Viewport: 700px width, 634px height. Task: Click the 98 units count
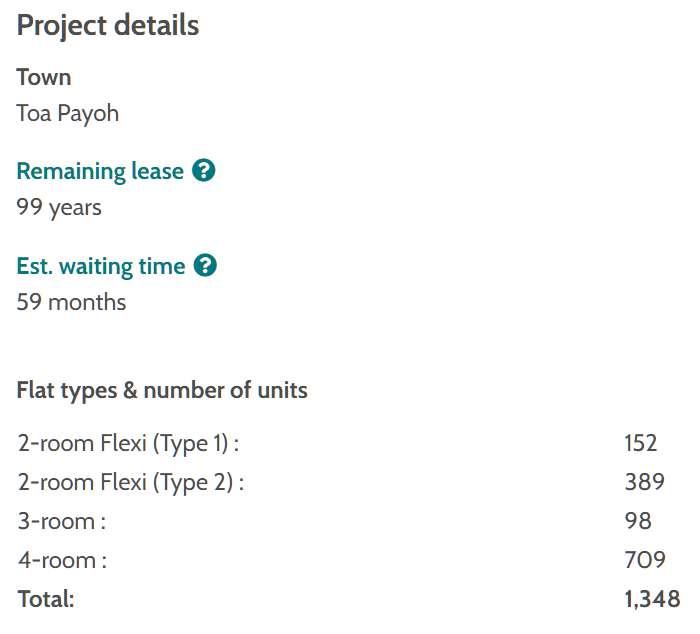coord(637,521)
